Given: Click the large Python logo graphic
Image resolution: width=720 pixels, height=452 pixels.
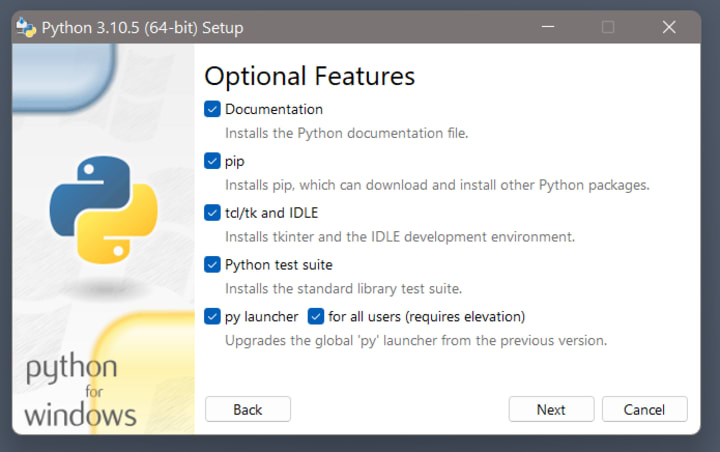Looking at the screenshot, I should click(103, 209).
